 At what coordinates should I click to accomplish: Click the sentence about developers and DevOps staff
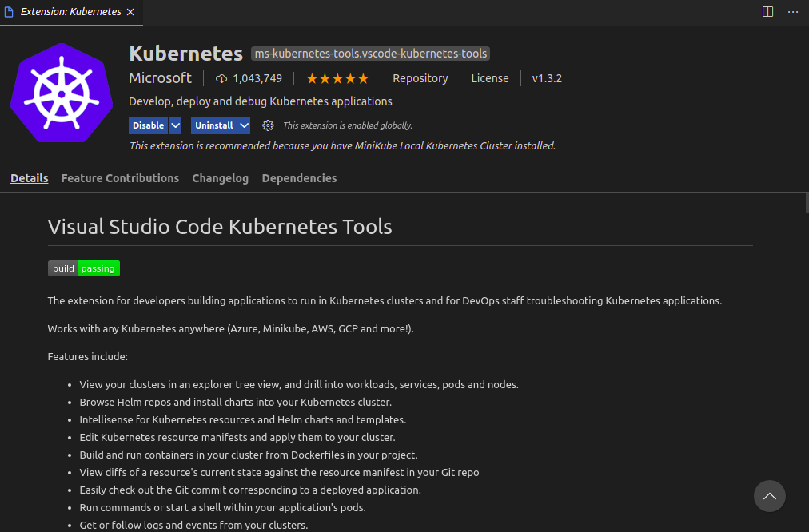[x=385, y=301]
